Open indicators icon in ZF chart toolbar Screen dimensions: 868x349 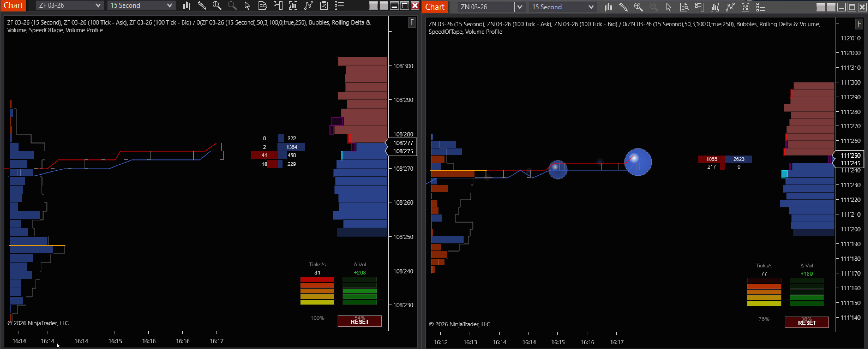tap(308, 5)
